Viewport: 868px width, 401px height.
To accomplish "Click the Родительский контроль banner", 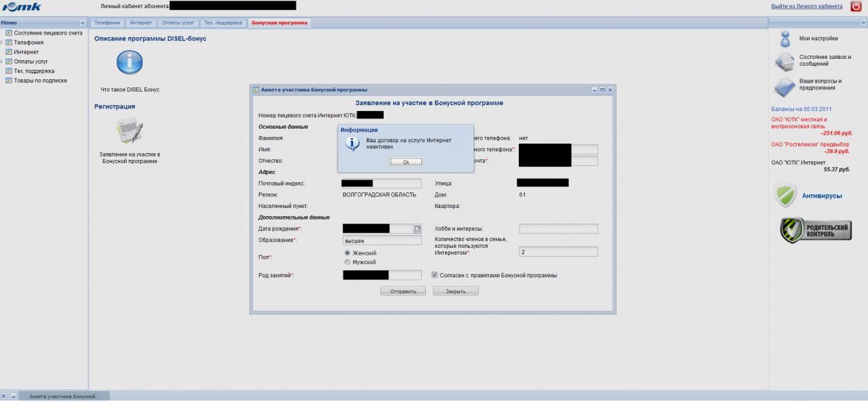I will coord(815,230).
